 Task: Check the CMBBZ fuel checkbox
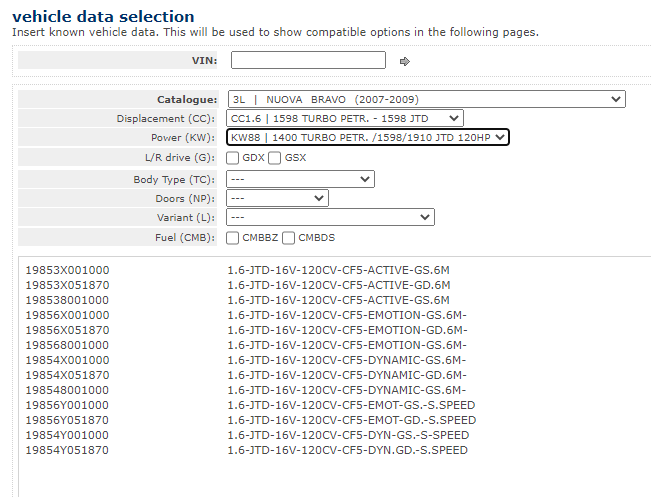[232, 238]
